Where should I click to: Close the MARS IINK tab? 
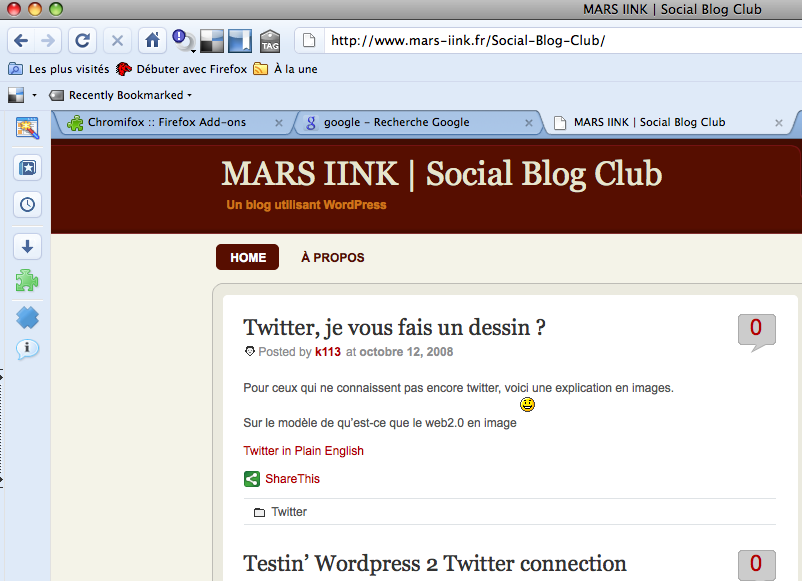coord(778,123)
